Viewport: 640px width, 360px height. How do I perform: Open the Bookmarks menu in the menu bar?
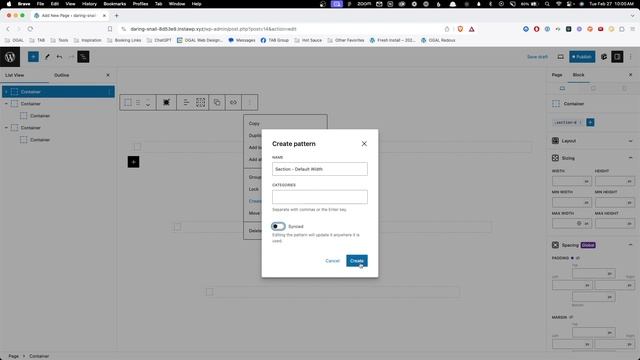pyautogui.click(x=115, y=4)
